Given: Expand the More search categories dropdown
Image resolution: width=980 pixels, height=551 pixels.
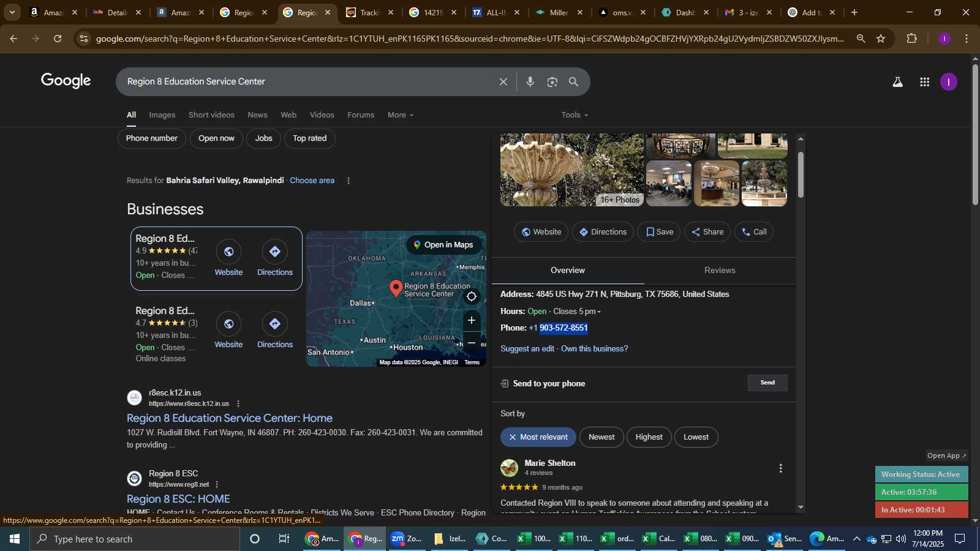Looking at the screenshot, I should [401, 115].
